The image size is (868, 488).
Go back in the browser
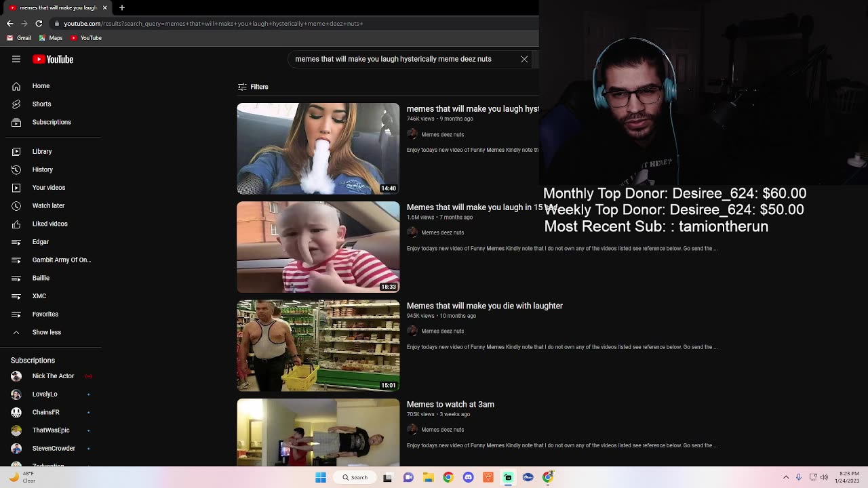click(9, 24)
